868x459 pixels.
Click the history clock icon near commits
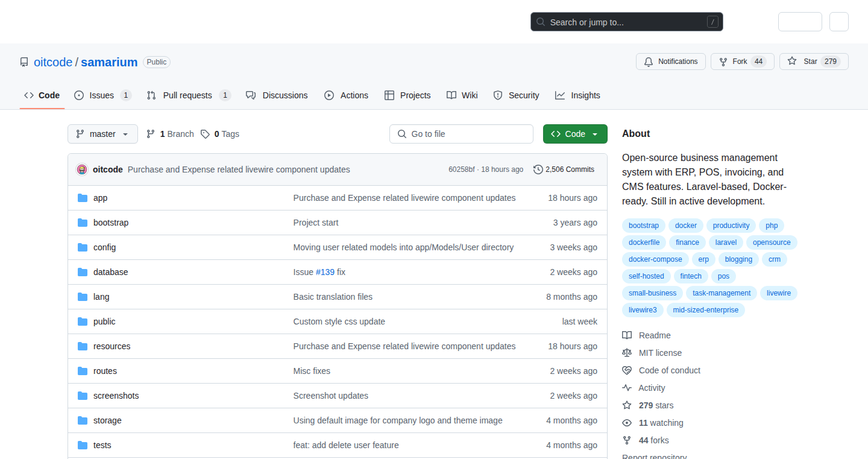pyautogui.click(x=538, y=169)
